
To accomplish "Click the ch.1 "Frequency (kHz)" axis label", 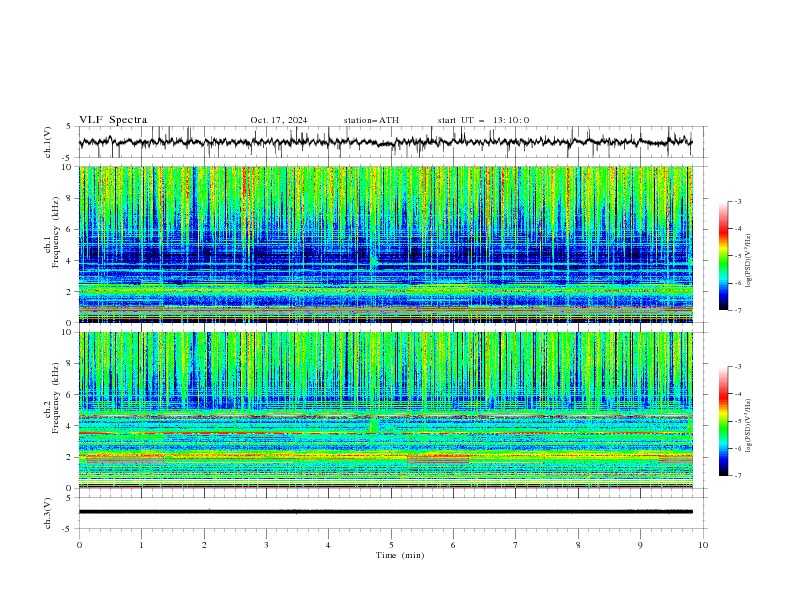I will pos(56,232).
